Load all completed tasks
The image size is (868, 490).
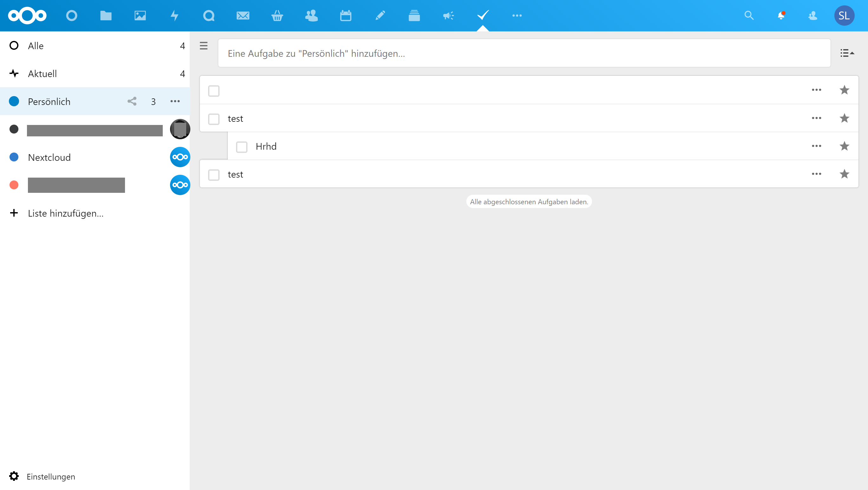click(x=528, y=201)
